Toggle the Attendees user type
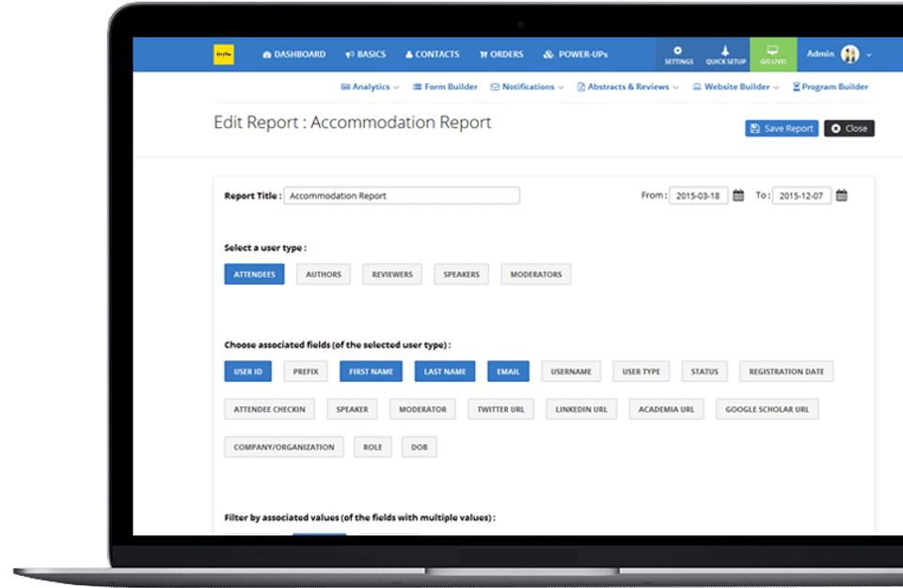 254,274
